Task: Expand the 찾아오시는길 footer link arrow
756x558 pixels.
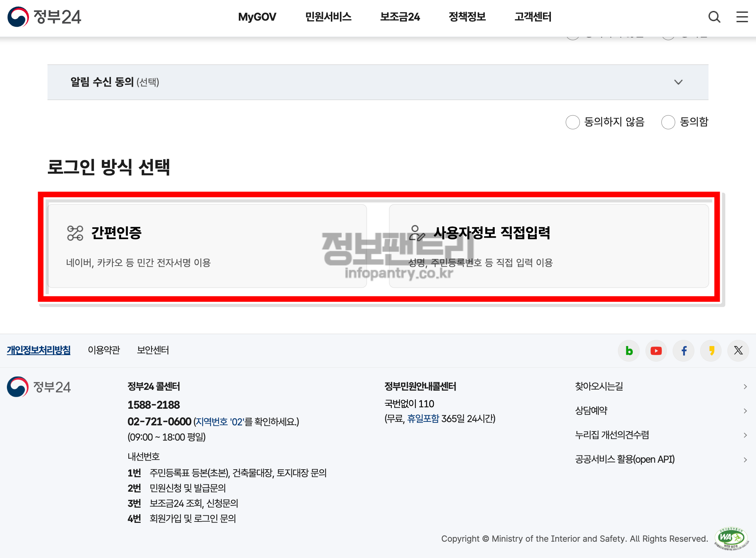Action: tap(745, 387)
